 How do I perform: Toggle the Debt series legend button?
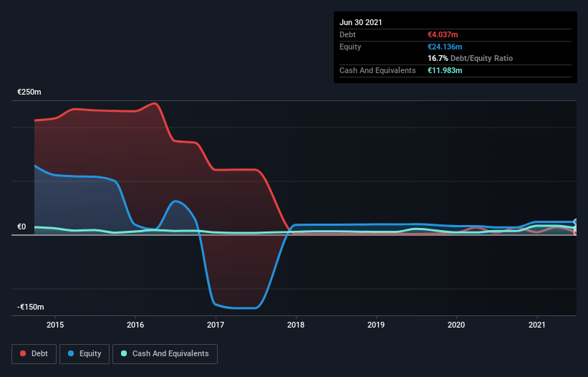(x=34, y=354)
